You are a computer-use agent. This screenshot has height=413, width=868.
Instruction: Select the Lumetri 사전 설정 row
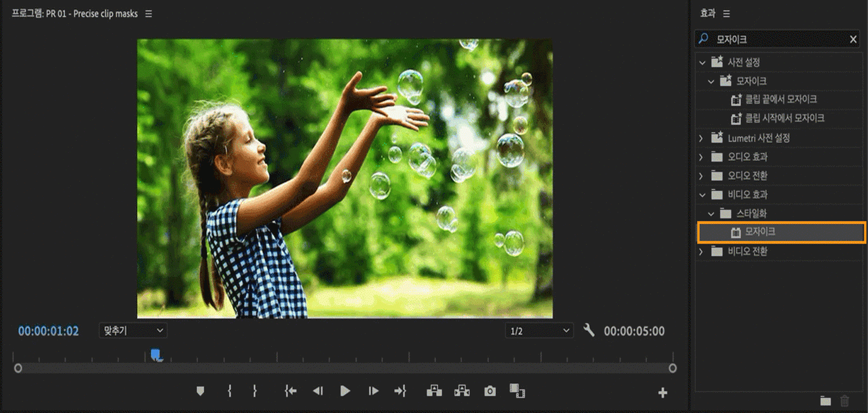780,138
